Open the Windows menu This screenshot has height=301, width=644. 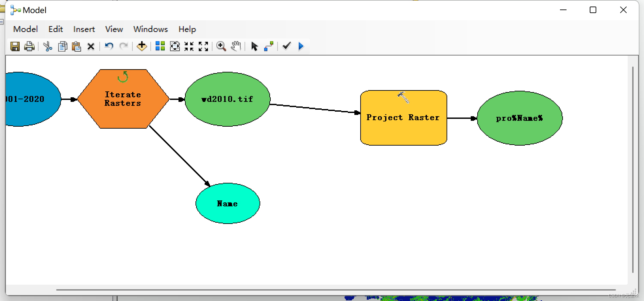[151, 29]
